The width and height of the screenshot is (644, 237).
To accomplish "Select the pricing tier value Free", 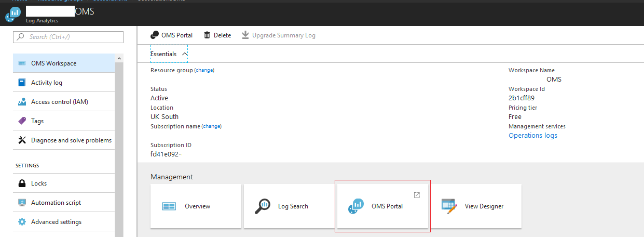I will pos(515,117).
